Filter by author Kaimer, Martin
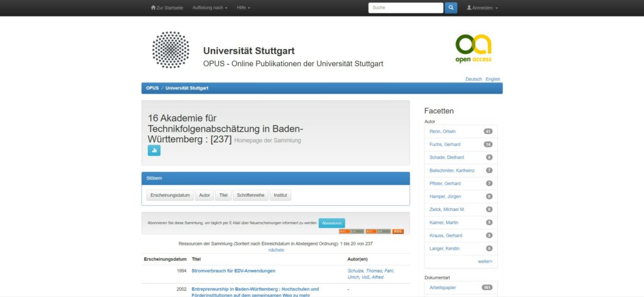The width and height of the screenshot is (644, 297). tap(444, 223)
